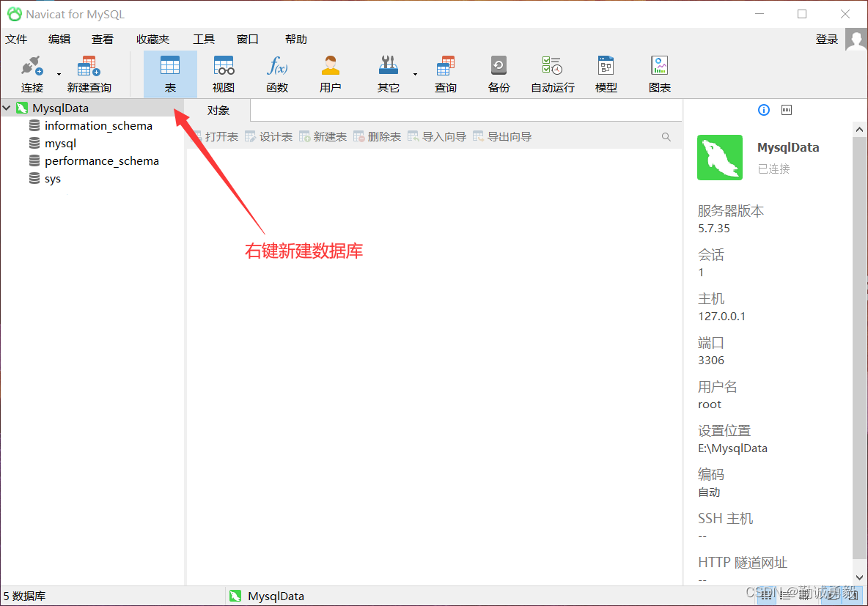The width and height of the screenshot is (868, 606).
Task: Open the 用户 (User) management icon
Action: [330, 74]
